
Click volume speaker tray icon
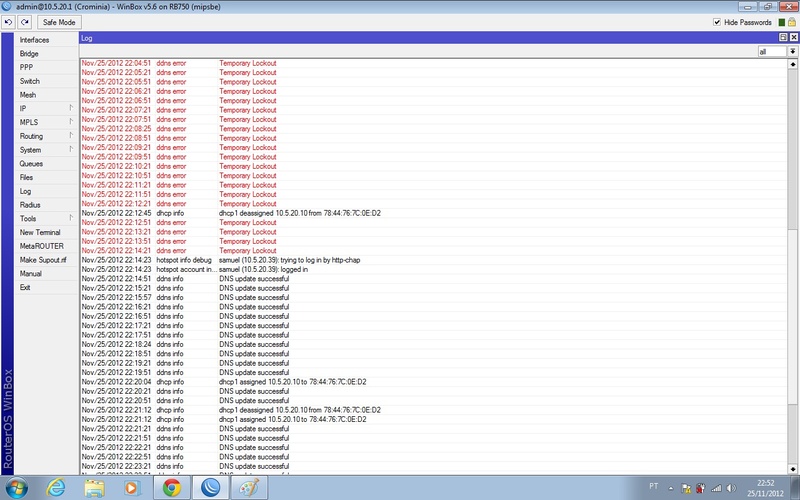731,488
